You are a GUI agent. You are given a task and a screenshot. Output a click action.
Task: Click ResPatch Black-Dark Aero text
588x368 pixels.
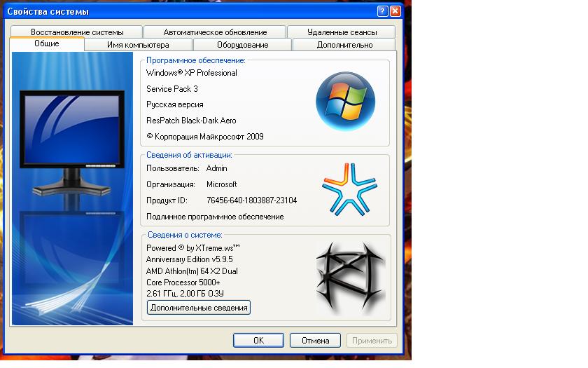191,121
